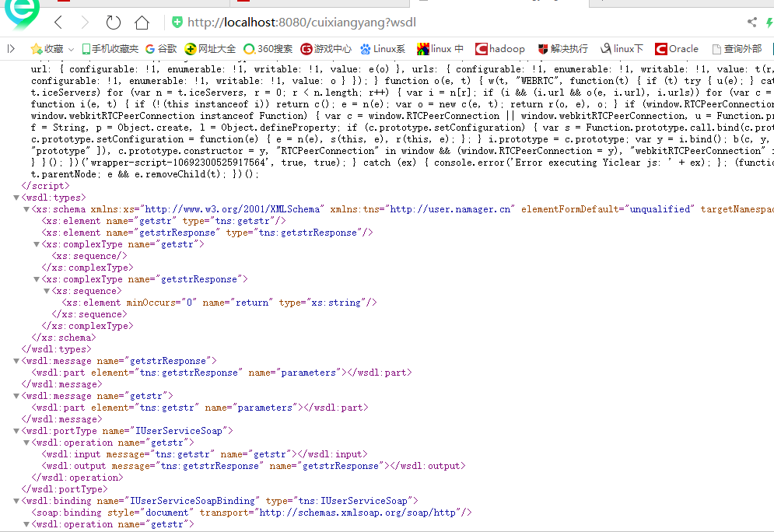Collapse portType's wsdl:operation getstr node
The image size is (774, 532).
point(26,443)
